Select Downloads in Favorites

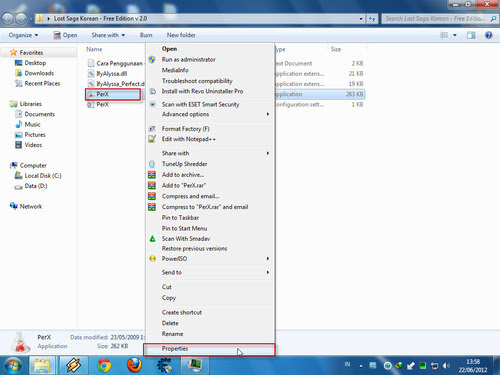click(x=39, y=73)
